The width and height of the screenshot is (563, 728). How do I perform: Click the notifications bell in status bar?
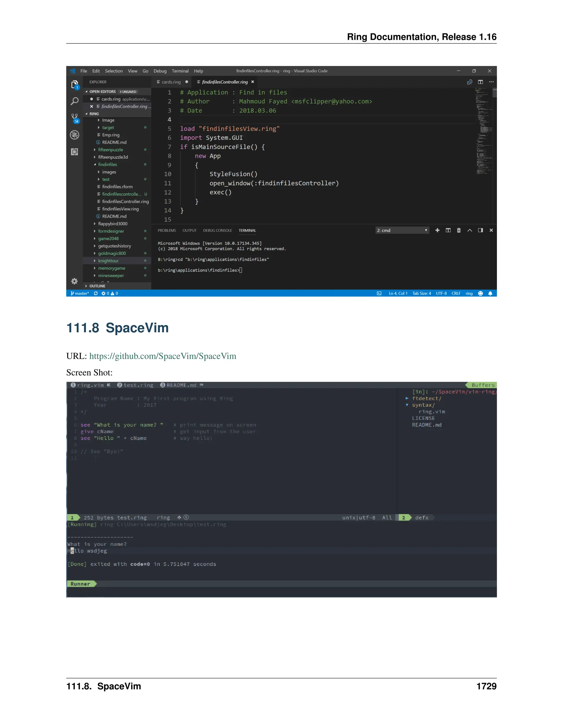[x=490, y=293]
